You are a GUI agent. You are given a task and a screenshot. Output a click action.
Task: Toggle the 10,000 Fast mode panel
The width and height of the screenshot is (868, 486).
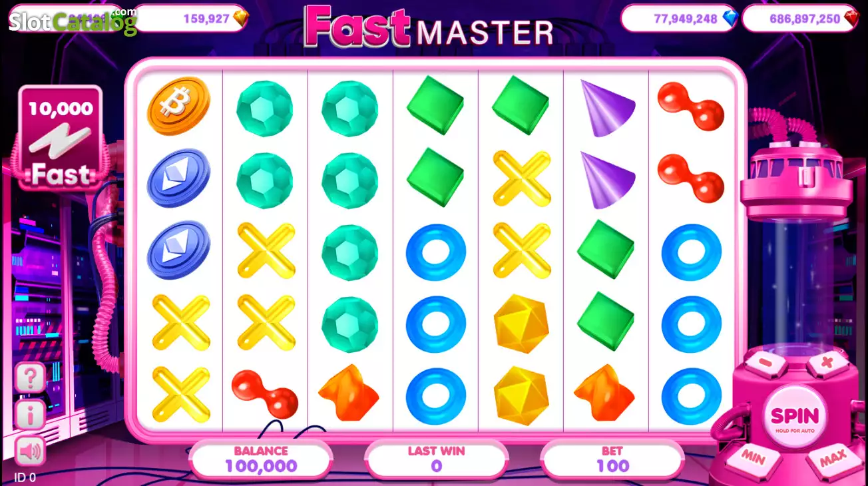click(x=61, y=137)
